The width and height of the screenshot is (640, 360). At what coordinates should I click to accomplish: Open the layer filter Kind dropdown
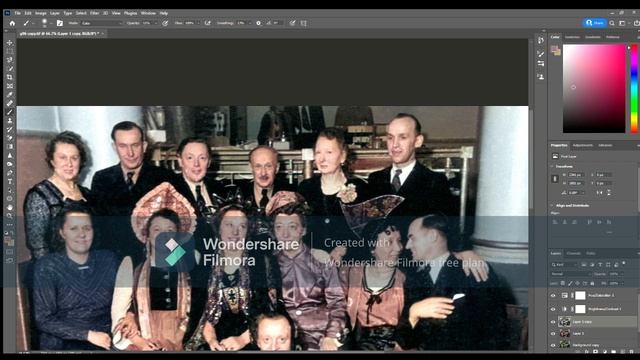click(x=565, y=264)
